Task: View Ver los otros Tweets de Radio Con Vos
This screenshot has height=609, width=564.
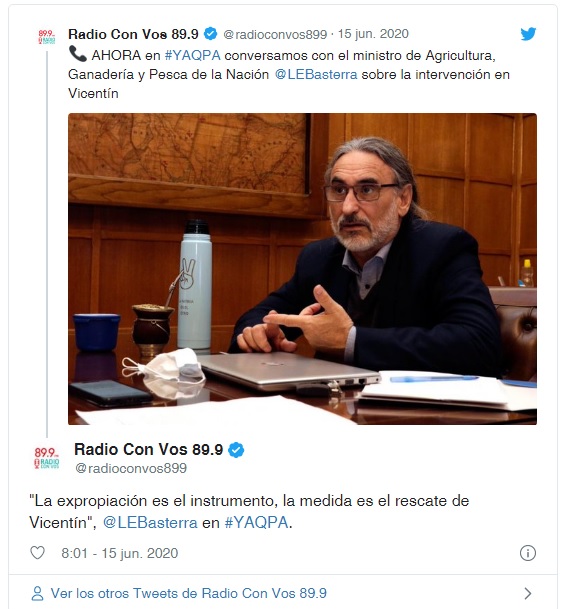Action: 189,593
